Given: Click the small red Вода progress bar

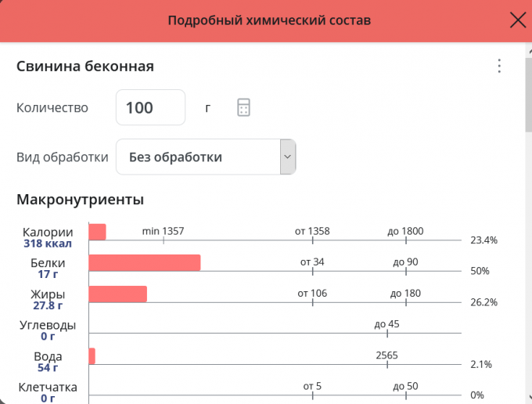Looking at the screenshot, I should (92, 356).
